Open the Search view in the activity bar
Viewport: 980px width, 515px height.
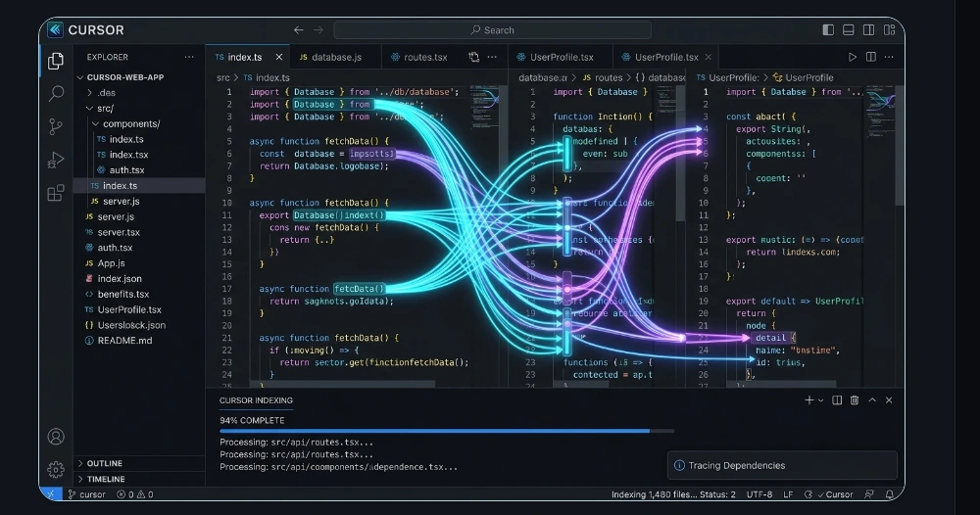pyautogui.click(x=56, y=94)
